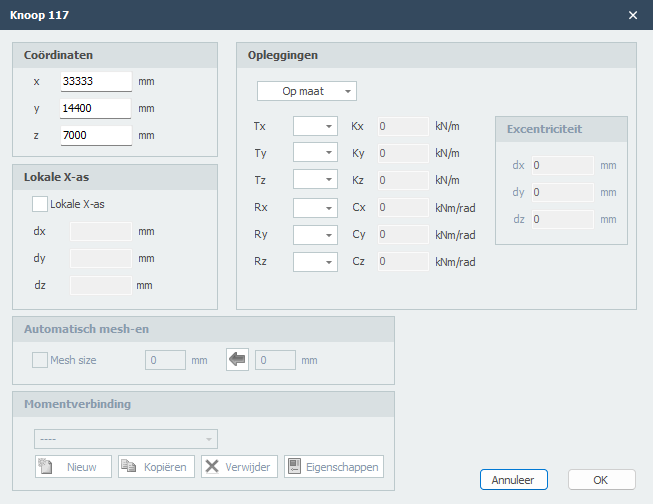Toggle the Mesh size checkbox
Viewport: 653px width, 504px height.
click(40, 360)
